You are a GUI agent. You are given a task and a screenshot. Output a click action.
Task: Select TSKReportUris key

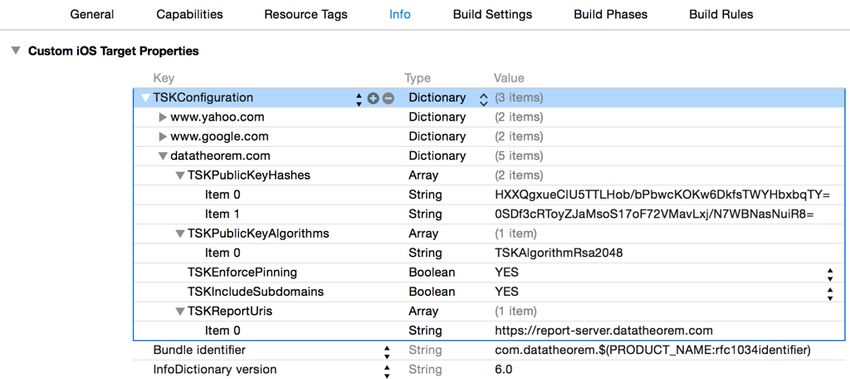click(230, 311)
